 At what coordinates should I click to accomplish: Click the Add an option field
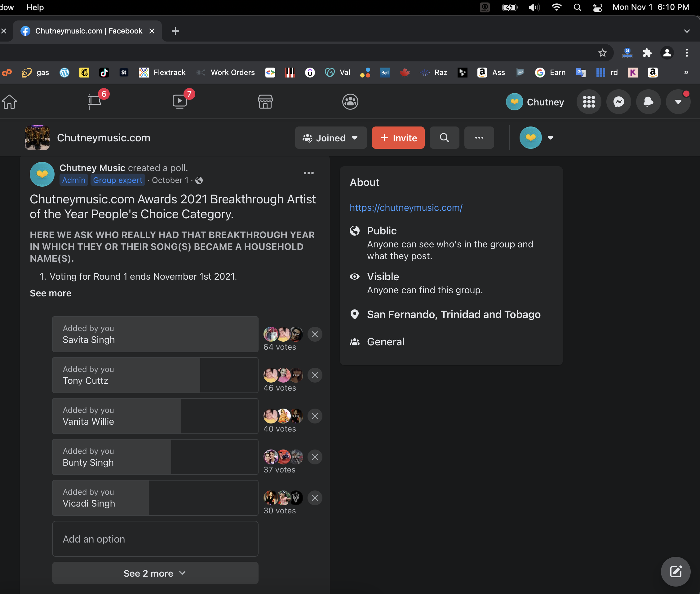click(155, 539)
